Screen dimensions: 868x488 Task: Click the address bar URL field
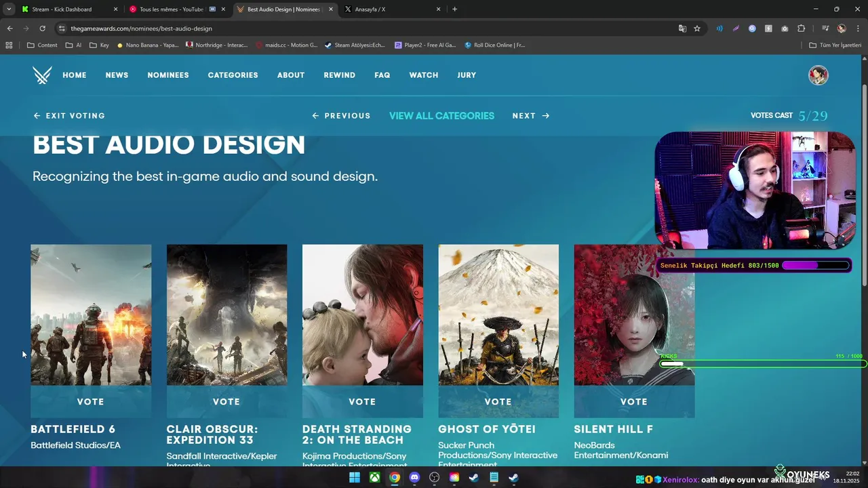(x=366, y=28)
